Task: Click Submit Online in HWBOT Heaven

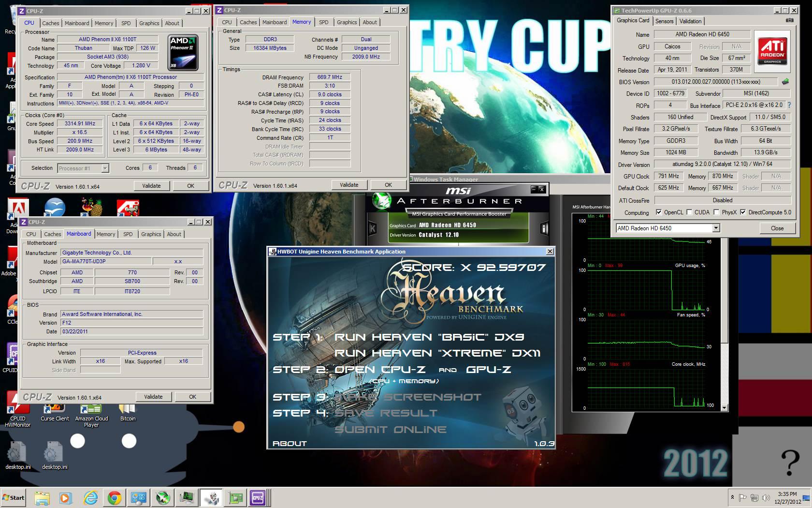Action: [391, 430]
